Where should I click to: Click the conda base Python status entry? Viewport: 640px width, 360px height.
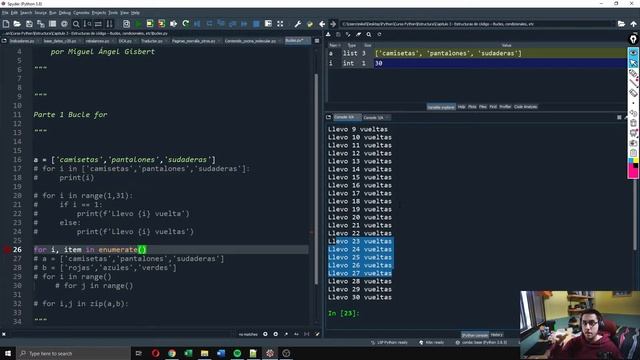pyautogui.click(x=482, y=342)
